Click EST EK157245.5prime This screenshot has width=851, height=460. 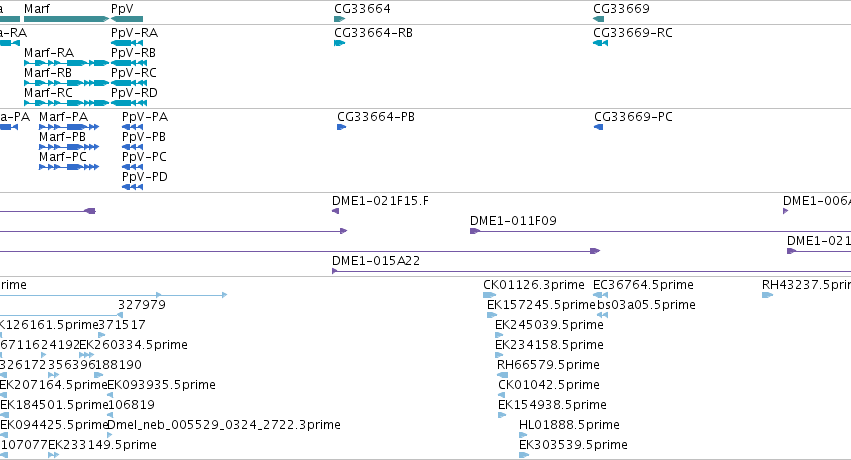[x=492, y=315]
